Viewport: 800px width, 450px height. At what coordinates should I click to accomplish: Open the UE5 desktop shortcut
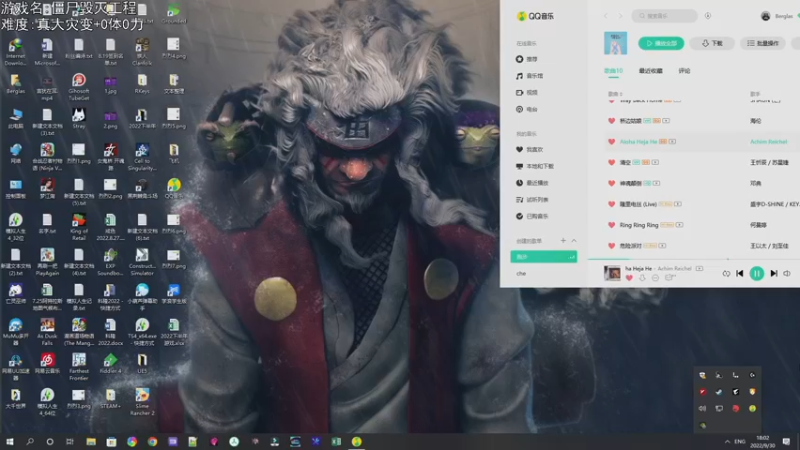coord(142,363)
